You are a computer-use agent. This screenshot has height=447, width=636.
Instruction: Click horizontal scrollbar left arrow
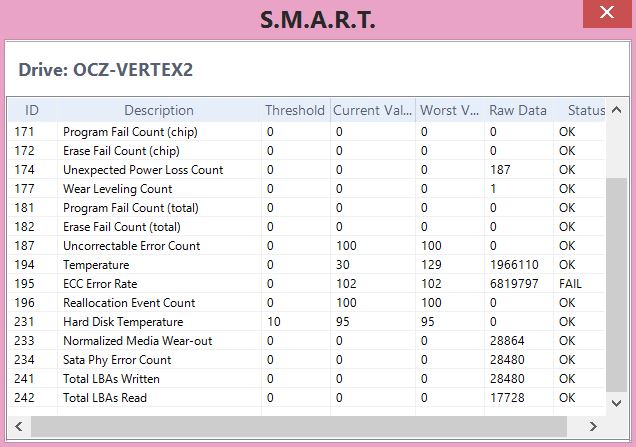(x=19, y=426)
